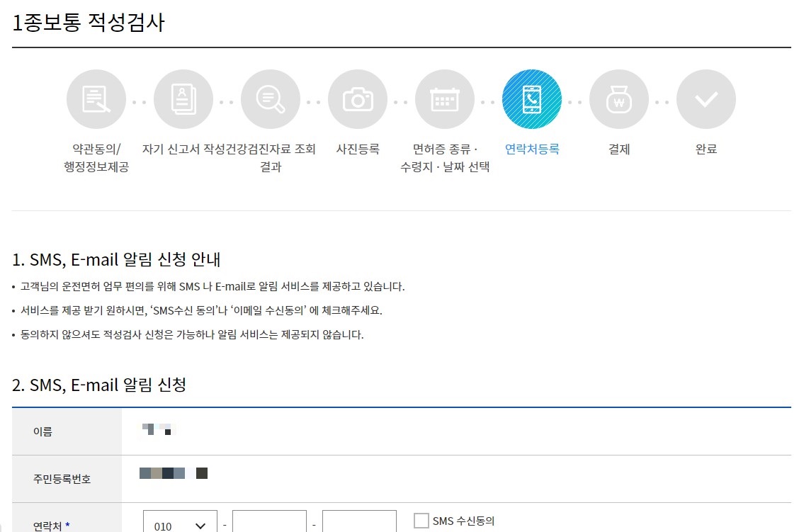The image size is (804, 532).
Task: Open the 면허증 종류 calendar step icon
Action: [x=445, y=99]
